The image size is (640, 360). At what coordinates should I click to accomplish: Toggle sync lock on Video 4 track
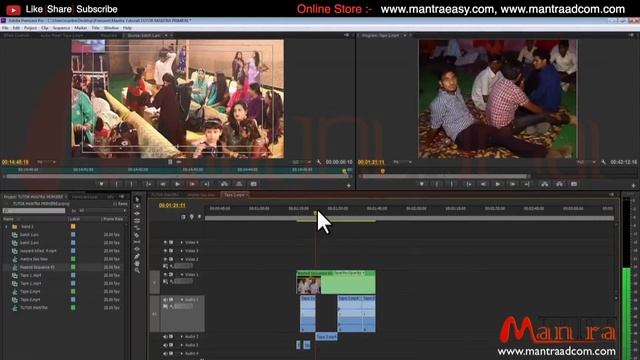tap(171, 242)
